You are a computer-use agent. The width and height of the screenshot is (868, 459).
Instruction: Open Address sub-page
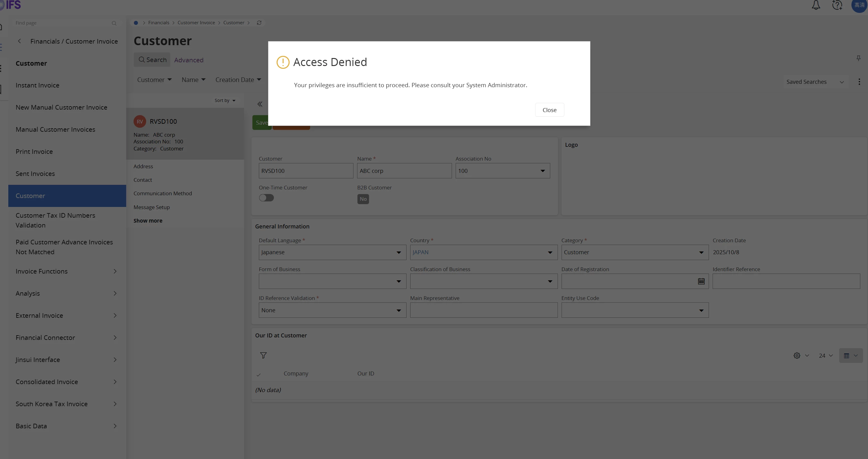point(143,166)
